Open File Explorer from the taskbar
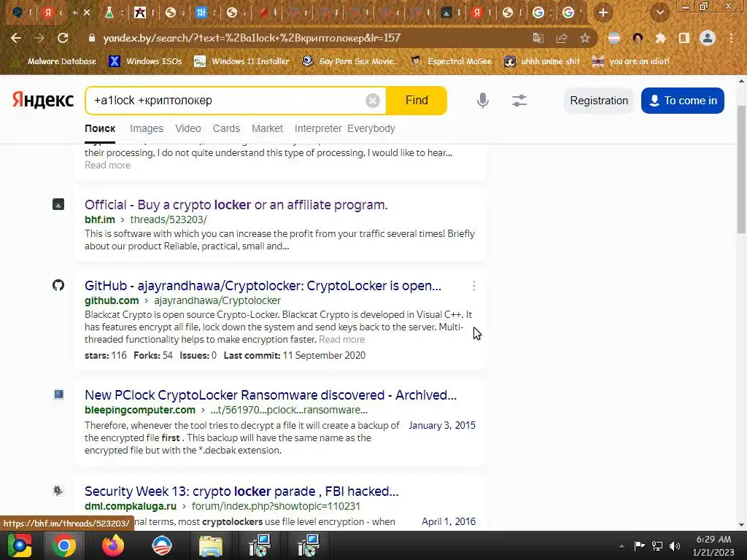Viewport: 747px width, 560px height. click(210, 545)
